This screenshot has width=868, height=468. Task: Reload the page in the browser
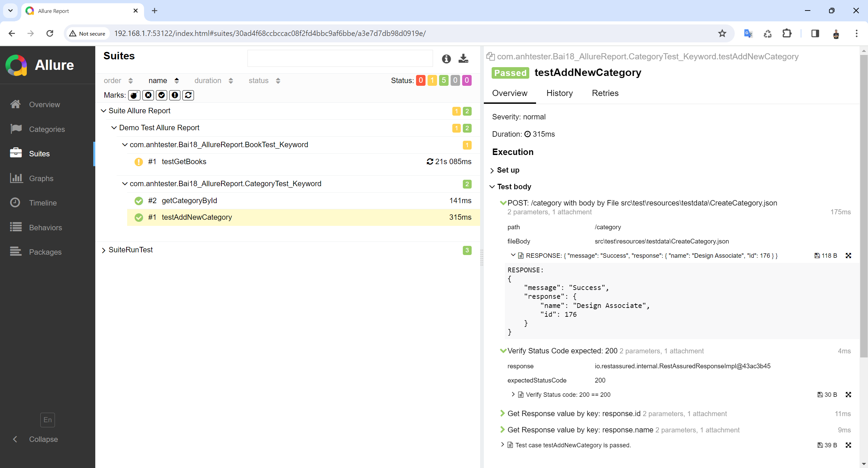50,33
